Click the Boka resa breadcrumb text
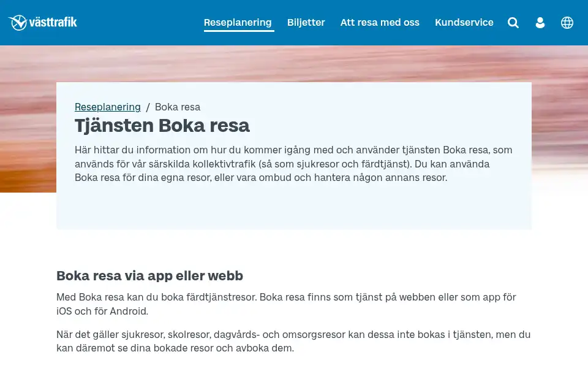 (x=178, y=107)
